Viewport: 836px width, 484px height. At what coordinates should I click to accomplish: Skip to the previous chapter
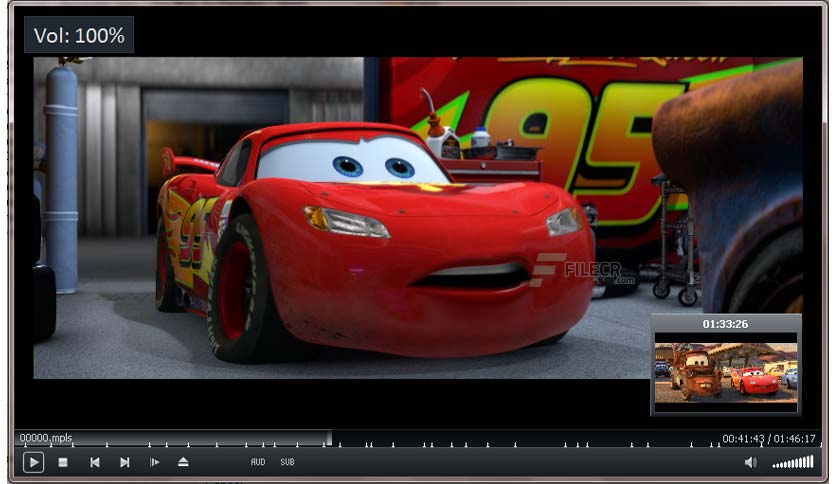click(x=94, y=462)
